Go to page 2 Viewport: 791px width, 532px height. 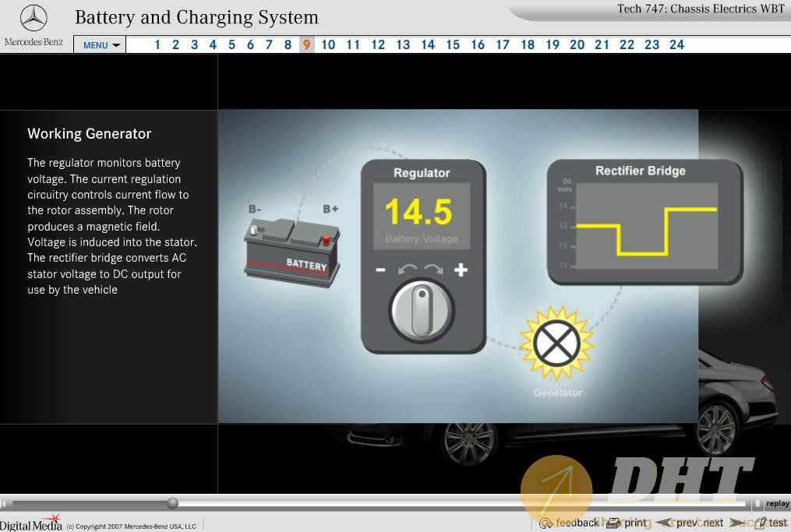(x=175, y=45)
